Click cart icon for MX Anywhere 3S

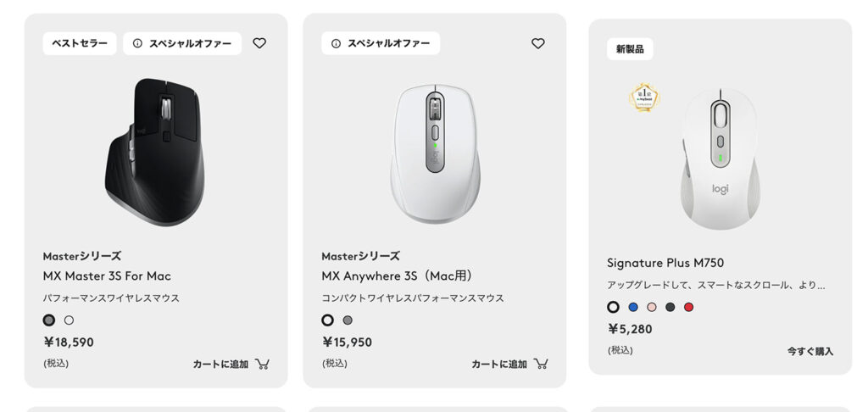pyautogui.click(x=541, y=364)
